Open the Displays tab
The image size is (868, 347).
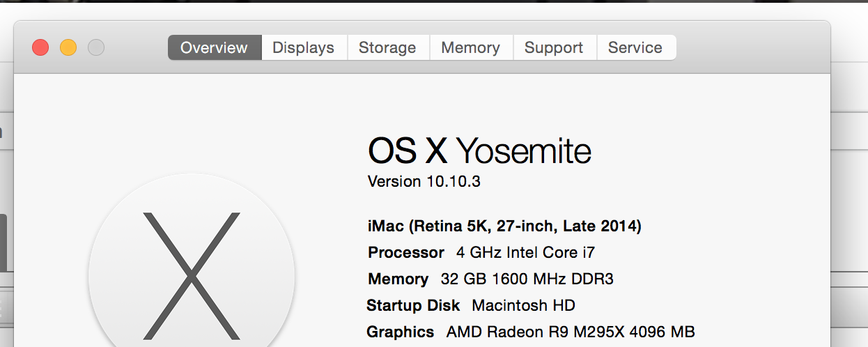coord(303,48)
